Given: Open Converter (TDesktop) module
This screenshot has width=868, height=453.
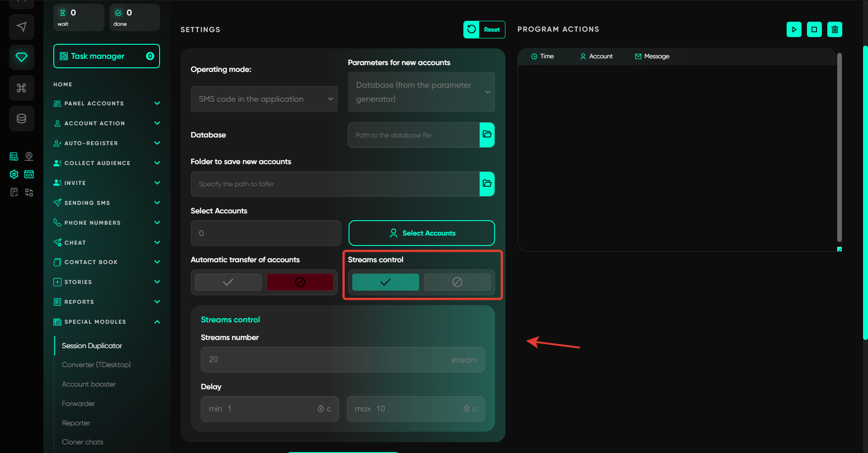Looking at the screenshot, I should click(x=96, y=364).
